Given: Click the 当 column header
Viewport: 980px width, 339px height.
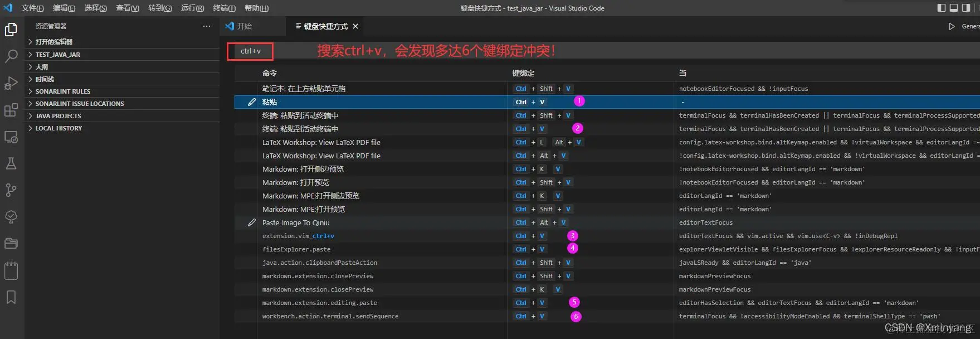Looking at the screenshot, I should (682, 73).
